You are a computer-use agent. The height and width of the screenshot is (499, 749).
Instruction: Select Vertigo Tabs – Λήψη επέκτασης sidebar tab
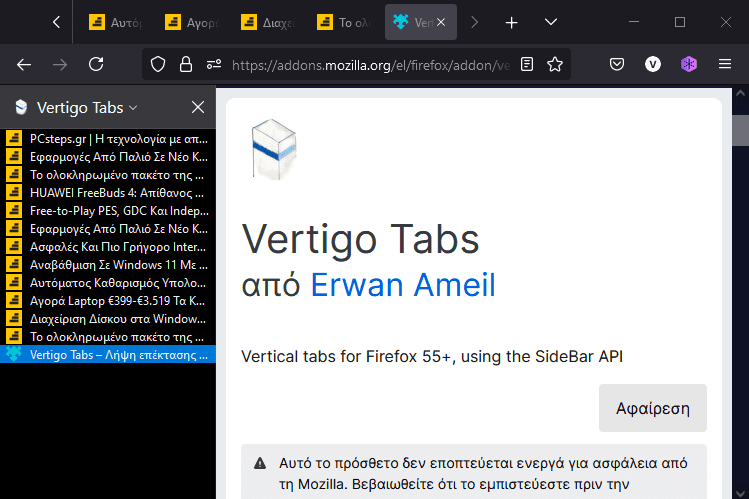(x=108, y=355)
